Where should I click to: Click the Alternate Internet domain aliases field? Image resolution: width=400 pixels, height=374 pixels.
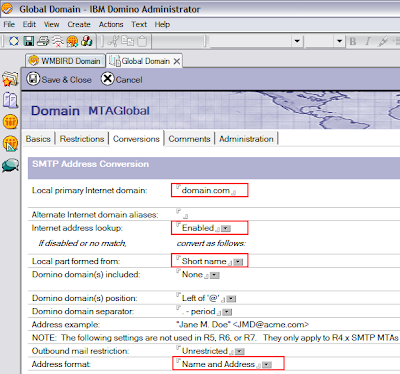tap(183, 215)
